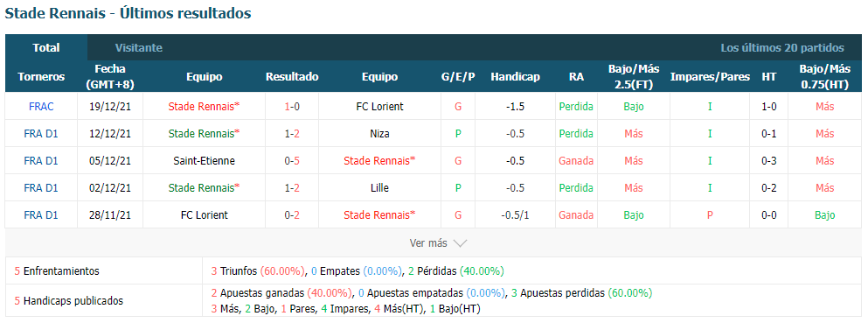Open Stade Rennais* in 05/12/21 row
Image resolution: width=868 pixels, height=323 pixels.
pos(379,161)
